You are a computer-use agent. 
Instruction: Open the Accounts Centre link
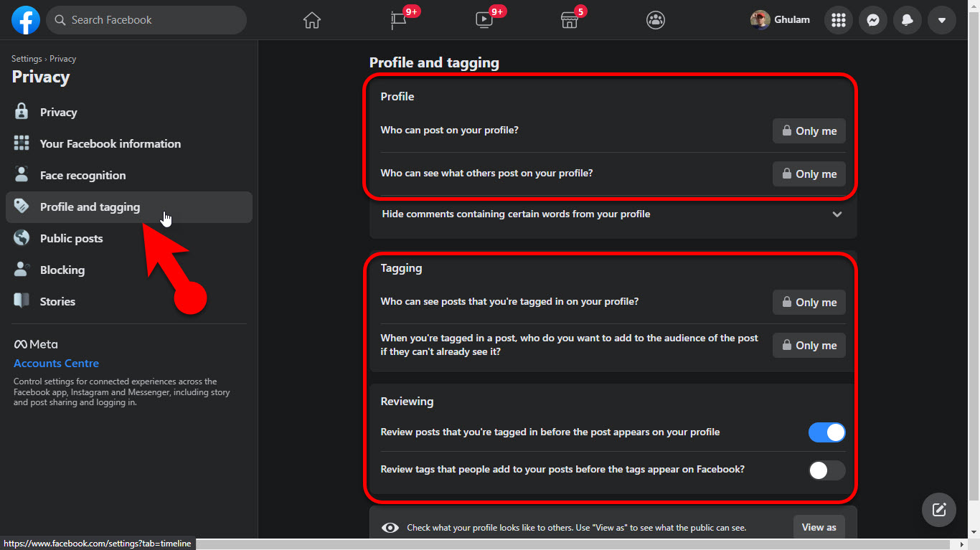(x=56, y=364)
